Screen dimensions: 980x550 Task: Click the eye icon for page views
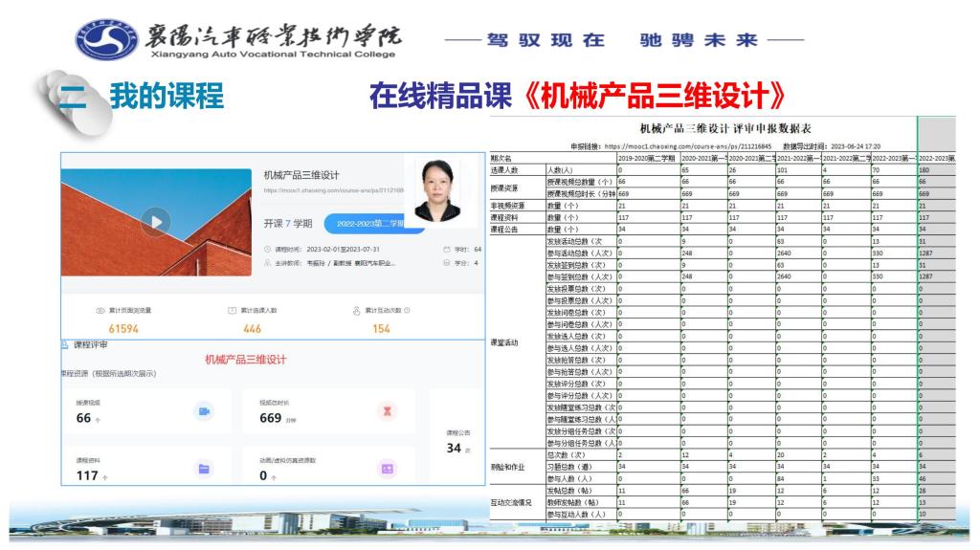point(101,311)
